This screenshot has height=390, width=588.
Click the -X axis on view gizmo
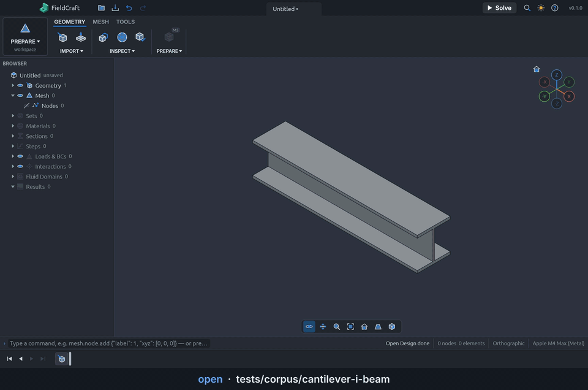coord(545,82)
